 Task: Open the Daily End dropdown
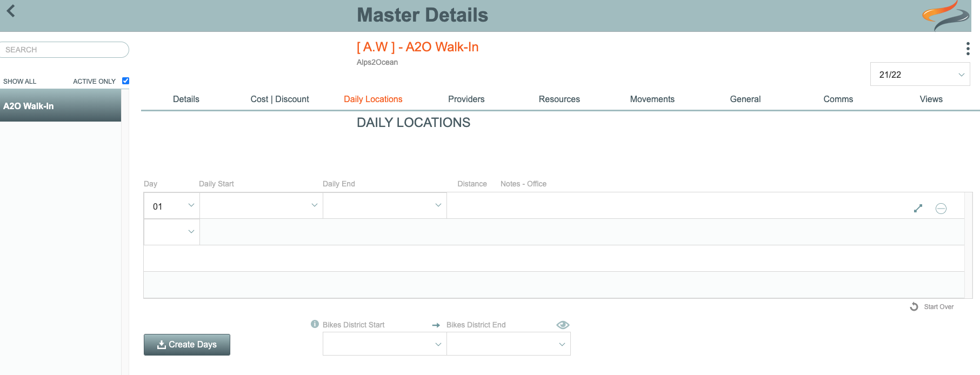pyautogui.click(x=385, y=206)
